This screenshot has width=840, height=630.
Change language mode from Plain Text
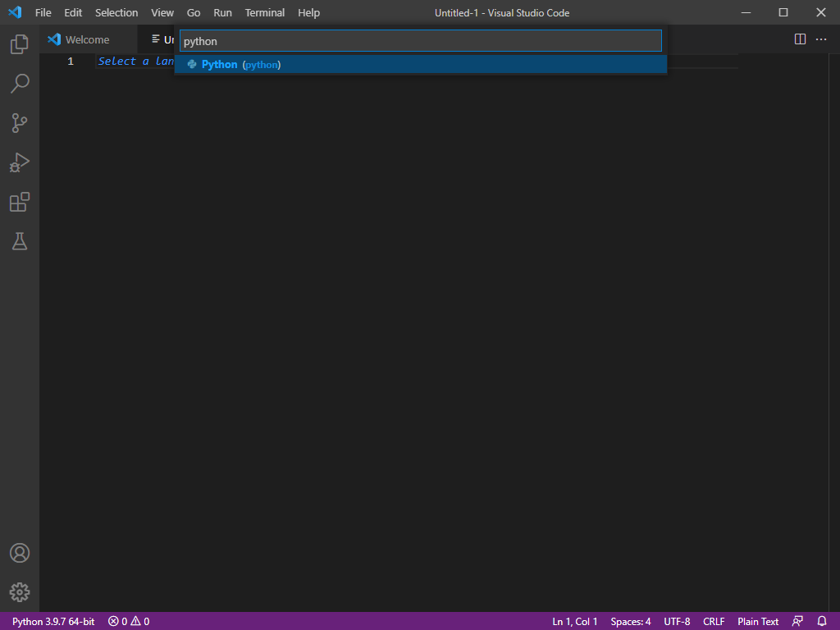click(757, 622)
